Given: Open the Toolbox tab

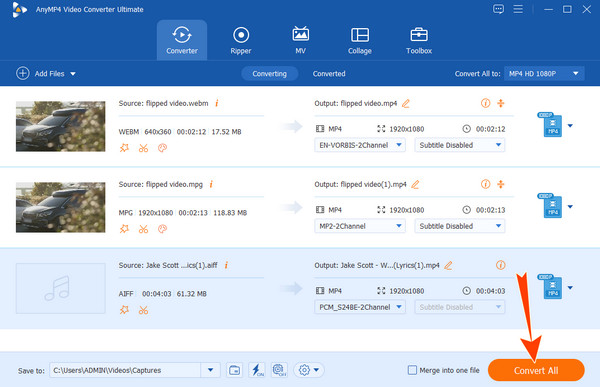Looking at the screenshot, I should point(419,40).
